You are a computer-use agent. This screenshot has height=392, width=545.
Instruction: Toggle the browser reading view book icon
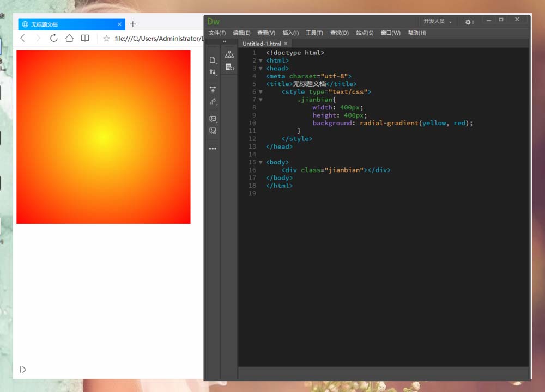pos(85,38)
